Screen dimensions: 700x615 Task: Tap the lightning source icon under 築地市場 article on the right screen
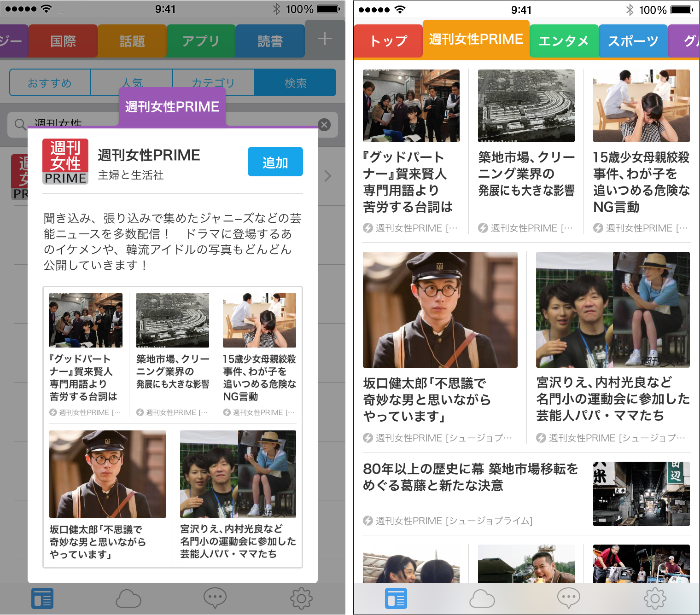click(483, 228)
